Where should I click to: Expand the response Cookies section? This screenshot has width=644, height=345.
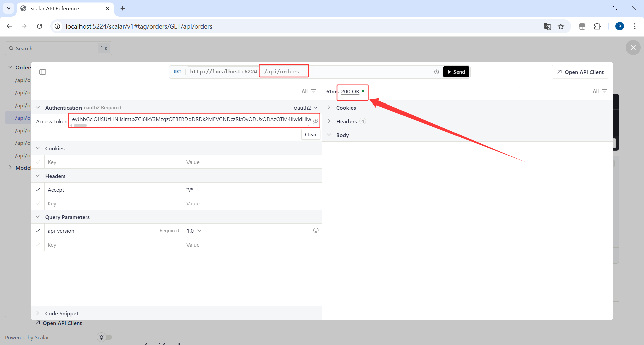329,107
